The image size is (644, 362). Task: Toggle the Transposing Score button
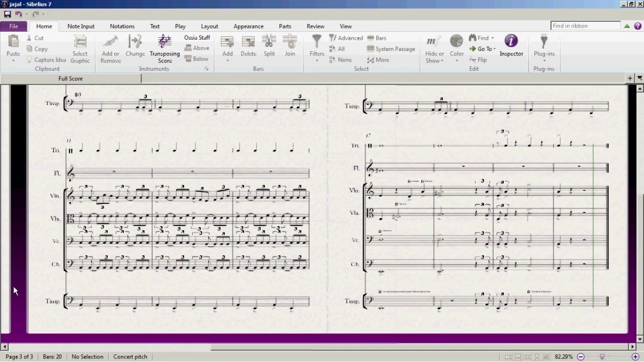point(165,49)
